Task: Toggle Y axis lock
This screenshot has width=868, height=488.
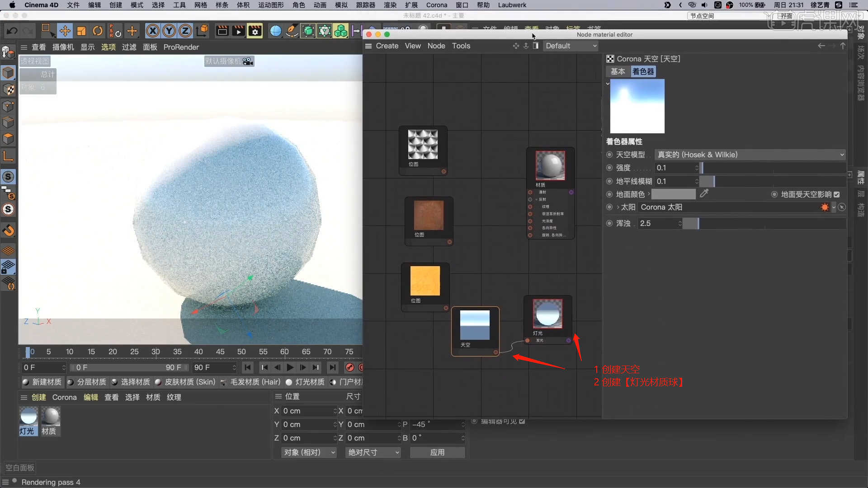Action: click(169, 31)
